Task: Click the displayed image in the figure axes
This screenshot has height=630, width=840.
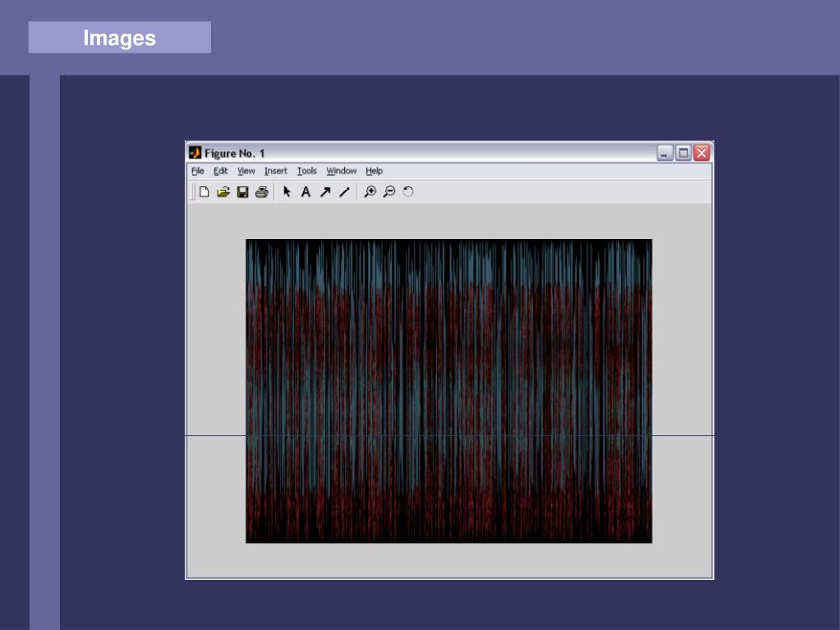Action: (449, 391)
